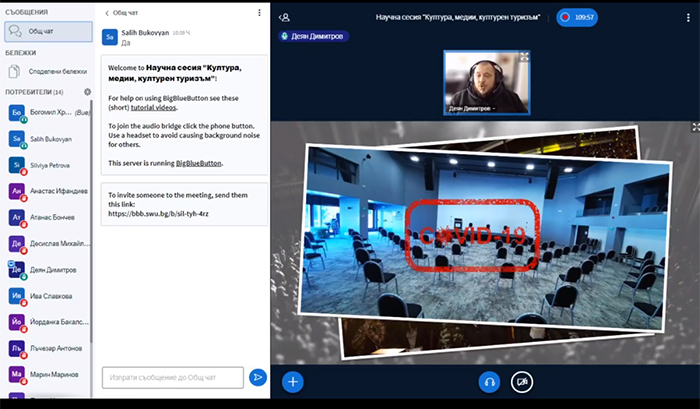Open meeting options three-dot menu
This screenshot has width=700, height=409.
pos(688,17)
